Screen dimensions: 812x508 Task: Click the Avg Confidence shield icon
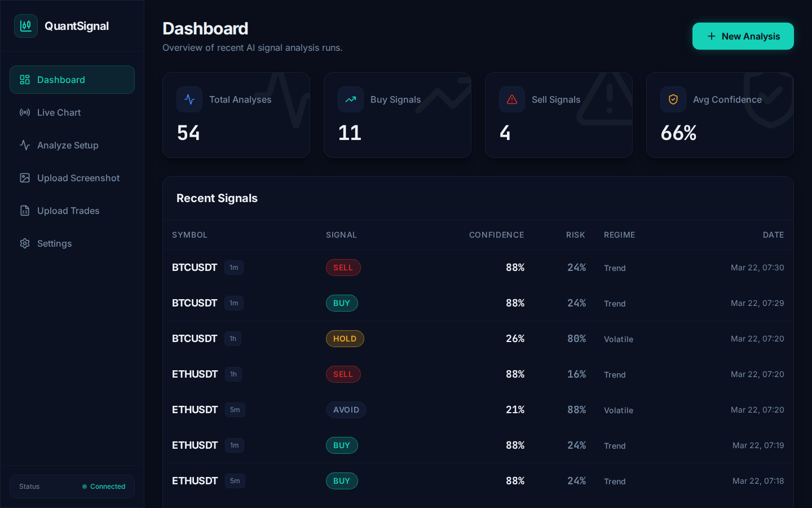click(x=673, y=99)
